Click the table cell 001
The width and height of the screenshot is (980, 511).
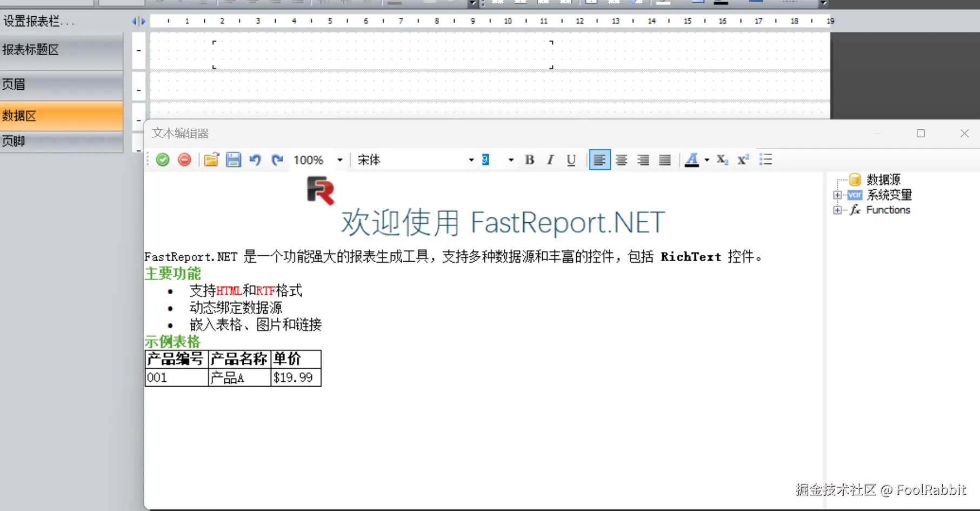tap(176, 377)
